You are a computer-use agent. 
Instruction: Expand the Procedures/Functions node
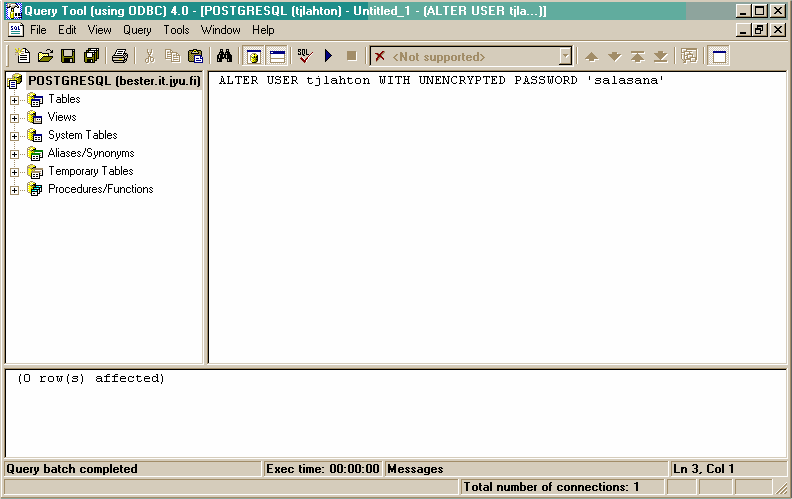15,190
